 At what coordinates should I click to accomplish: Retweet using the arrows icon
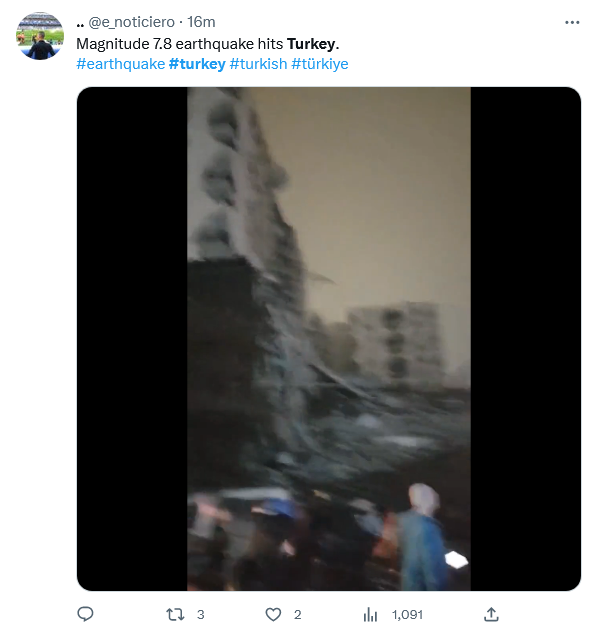pyautogui.click(x=175, y=615)
